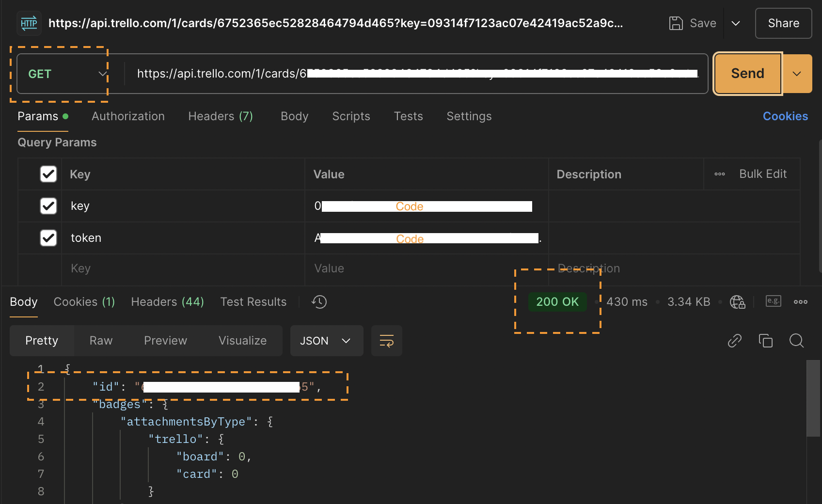
Task: Click the search response icon
Action: 796,341
